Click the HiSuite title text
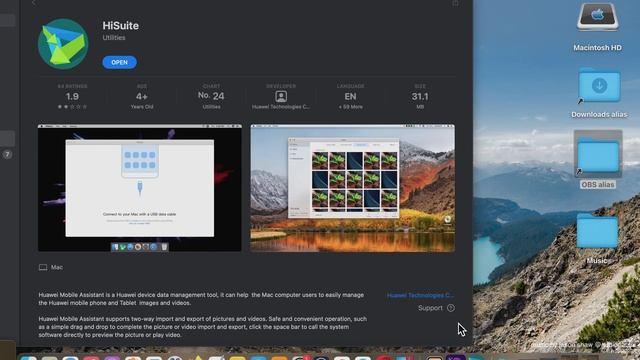This screenshot has height=360, width=640. pyautogui.click(x=120, y=26)
